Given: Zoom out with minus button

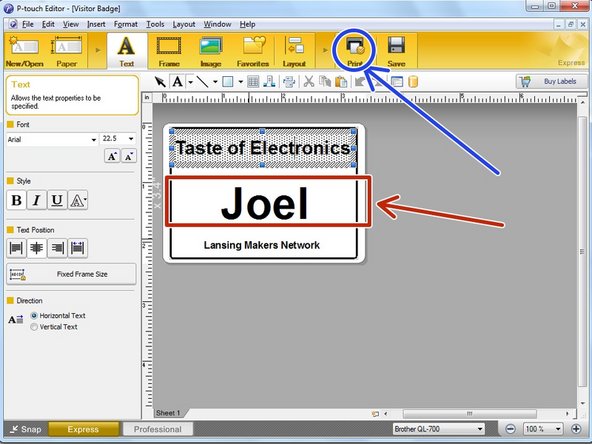Looking at the screenshot, I should click(510, 429).
